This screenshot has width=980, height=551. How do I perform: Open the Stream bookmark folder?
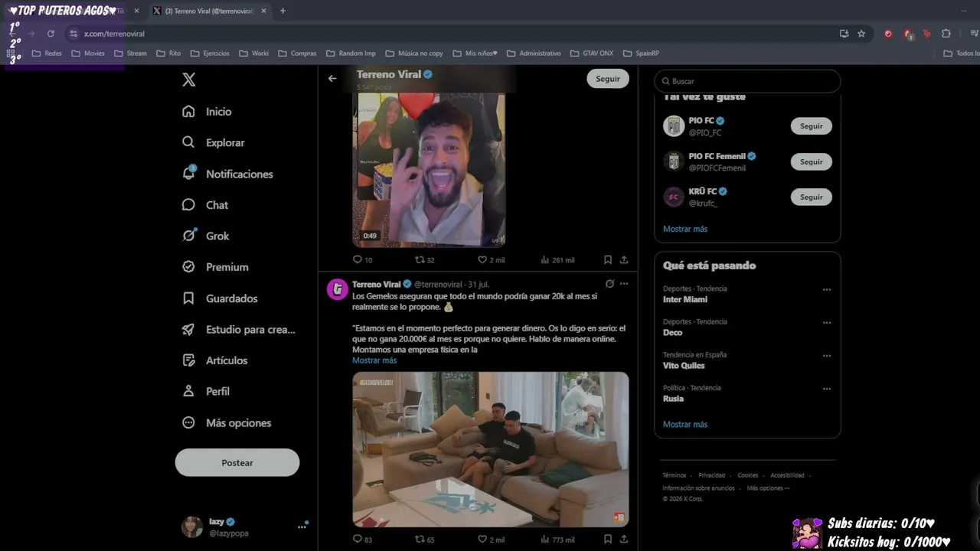130,54
